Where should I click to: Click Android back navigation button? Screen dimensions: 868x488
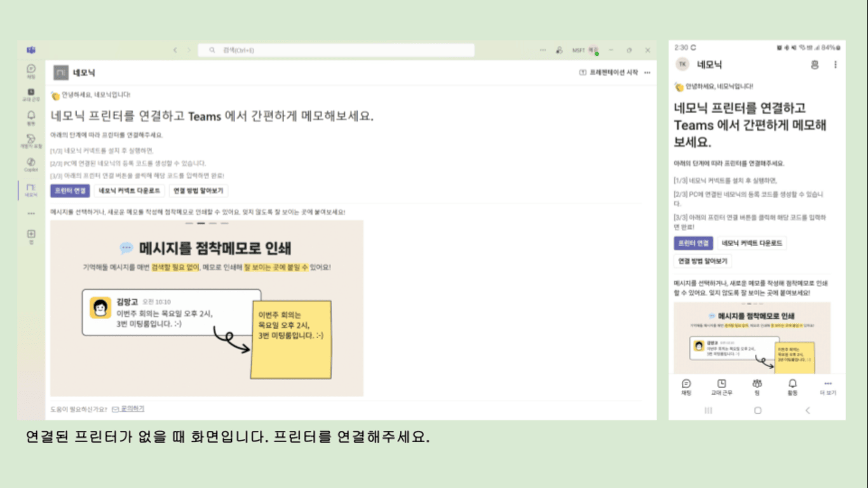click(x=808, y=410)
